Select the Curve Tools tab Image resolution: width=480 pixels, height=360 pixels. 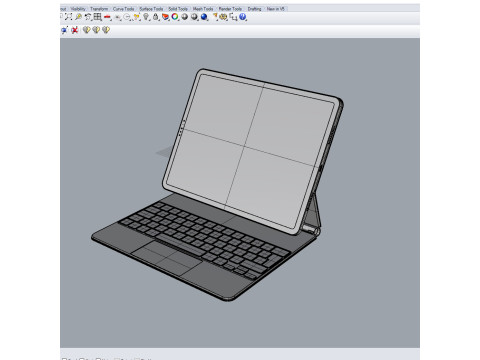pyautogui.click(x=124, y=9)
